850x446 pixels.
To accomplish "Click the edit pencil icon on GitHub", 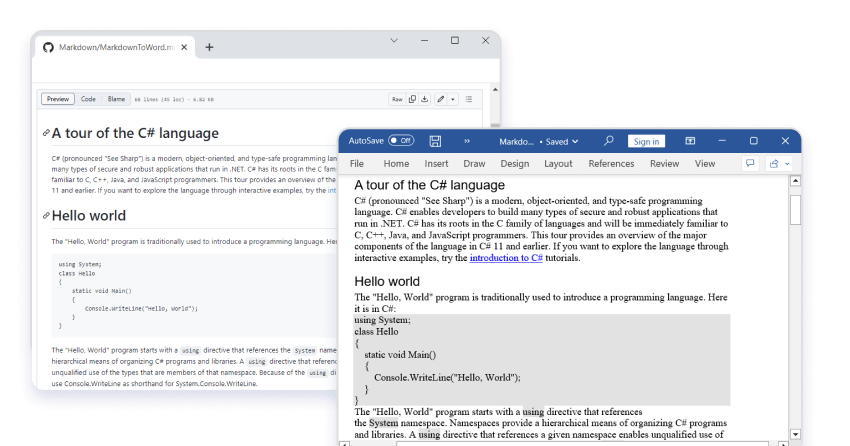I will tap(441, 99).
